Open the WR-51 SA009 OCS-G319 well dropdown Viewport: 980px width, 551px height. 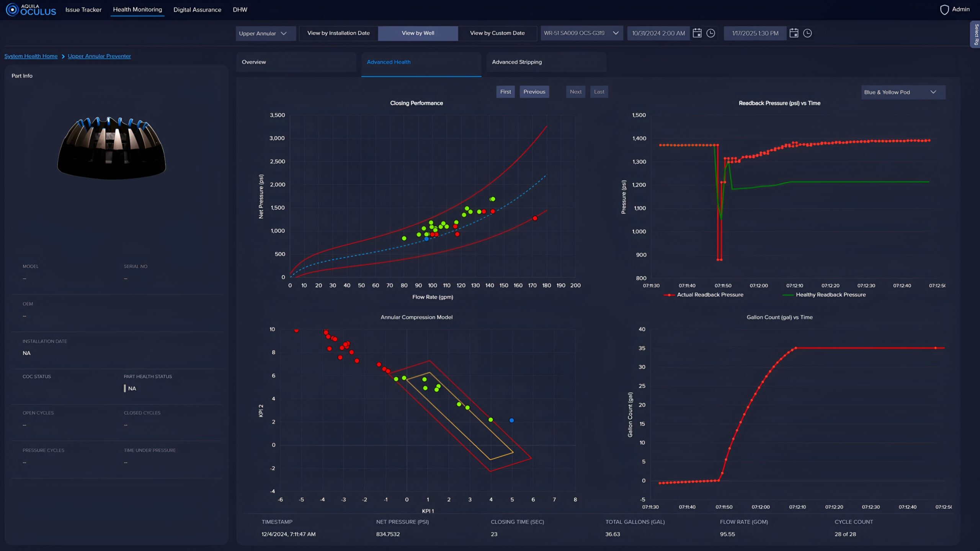tap(581, 33)
